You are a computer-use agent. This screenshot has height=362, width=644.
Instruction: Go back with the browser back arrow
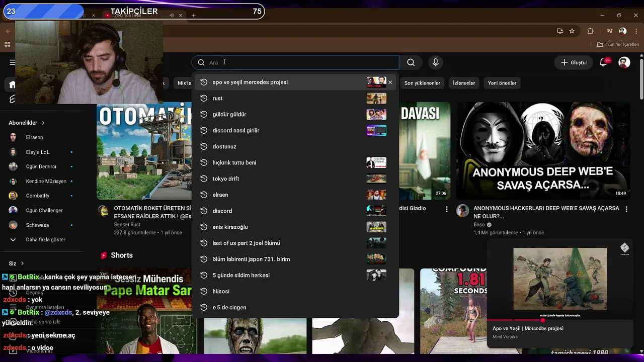coord(8,31)
